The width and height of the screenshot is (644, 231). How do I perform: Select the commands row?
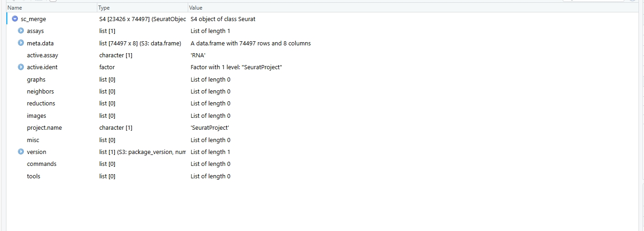coord(322,164)
